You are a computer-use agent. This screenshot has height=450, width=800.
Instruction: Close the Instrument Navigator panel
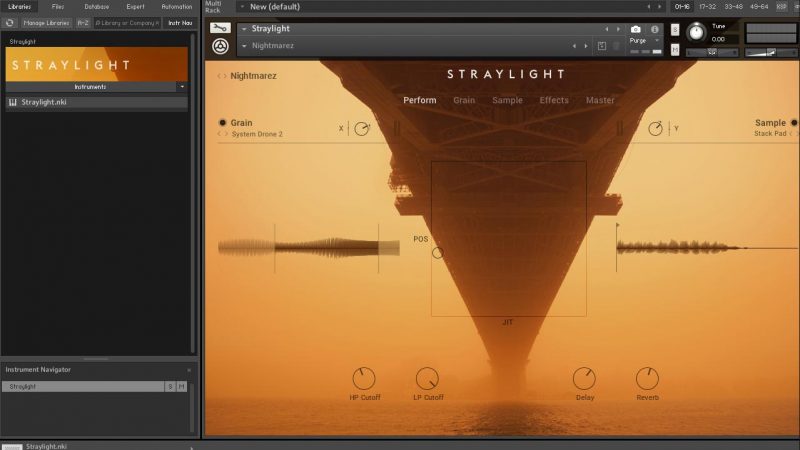pyautogui.click(x=189, y=370)
